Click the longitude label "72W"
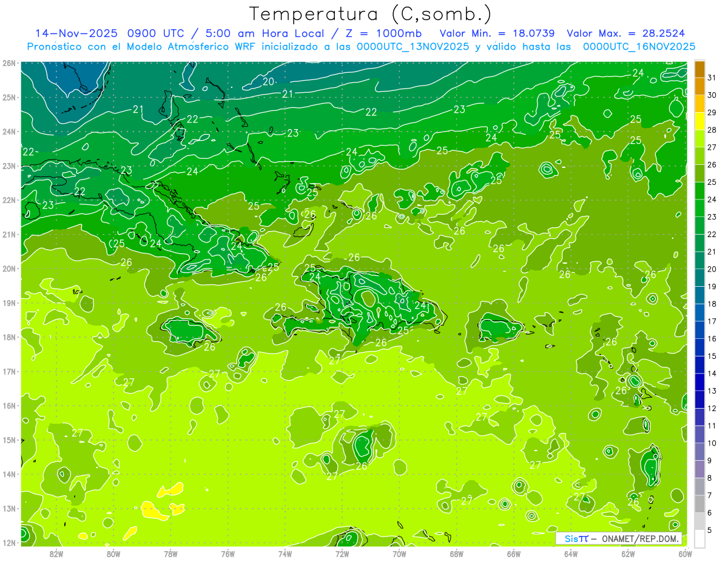Screen dimensions: 728x562 click(x=342, y=553)
